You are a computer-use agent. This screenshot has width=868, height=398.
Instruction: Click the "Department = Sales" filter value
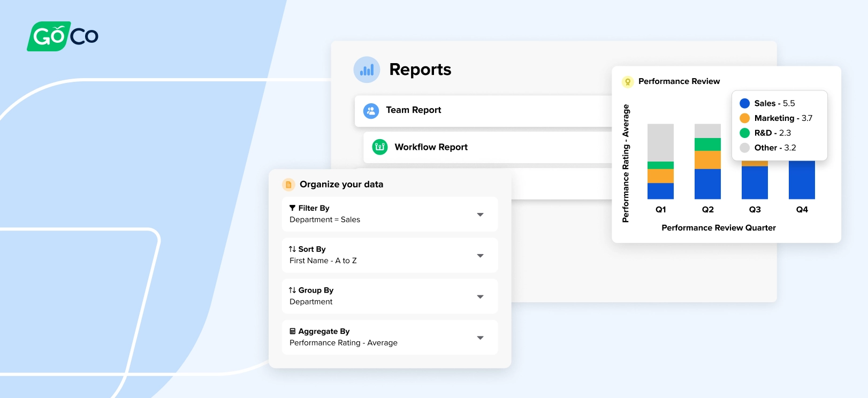[x=325, y=220]
